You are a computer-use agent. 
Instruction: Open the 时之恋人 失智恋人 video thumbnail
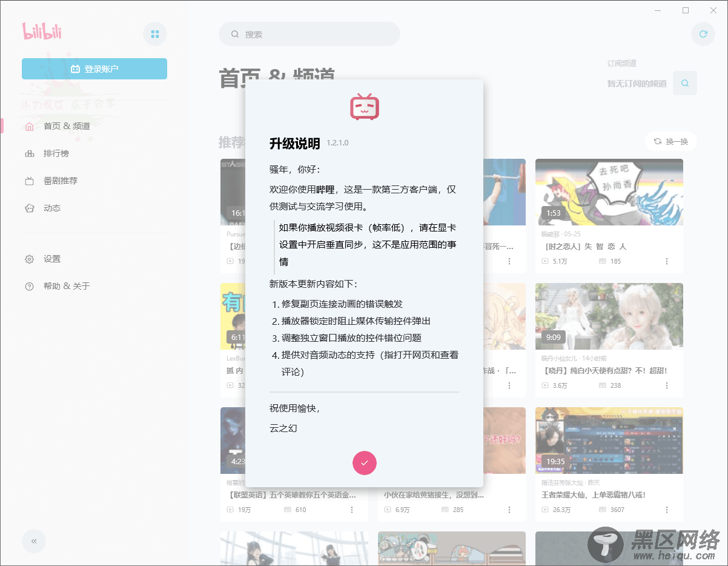[609, 192]
